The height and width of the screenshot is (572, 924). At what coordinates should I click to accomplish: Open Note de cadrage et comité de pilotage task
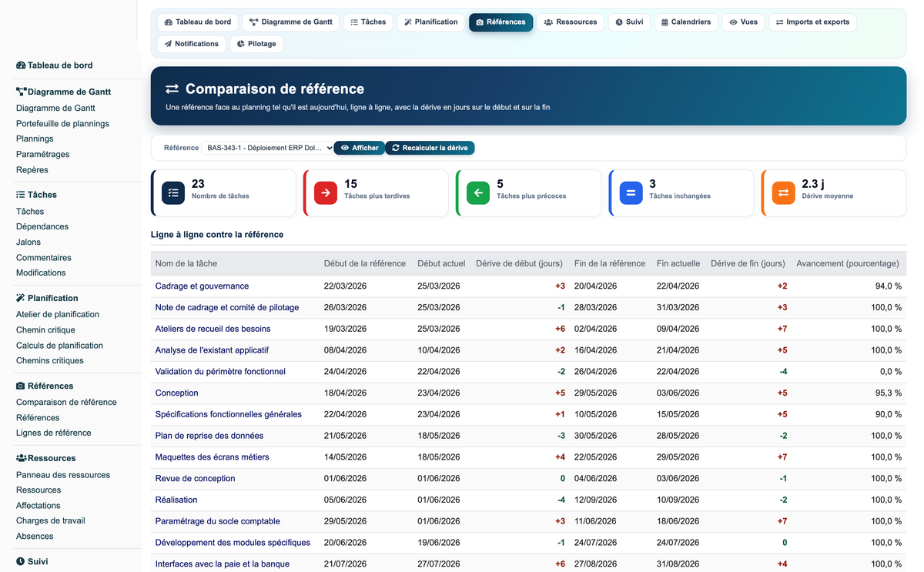click(227, 307)
